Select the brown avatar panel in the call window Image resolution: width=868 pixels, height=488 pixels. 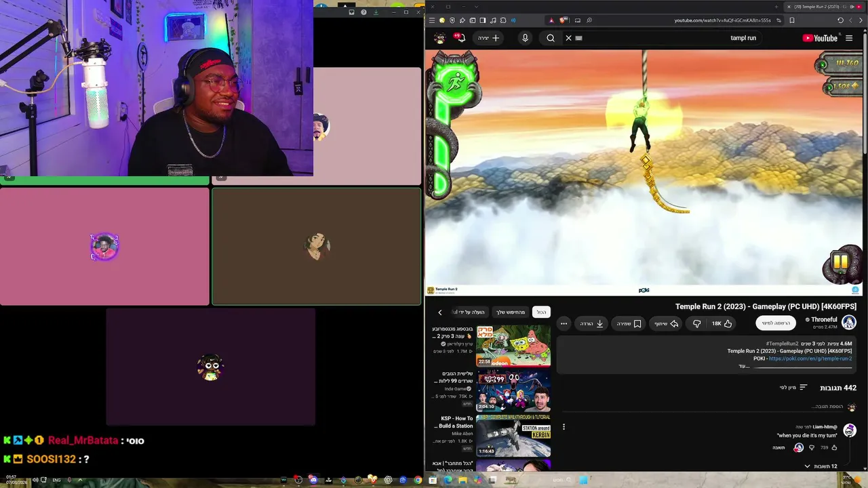317,247
